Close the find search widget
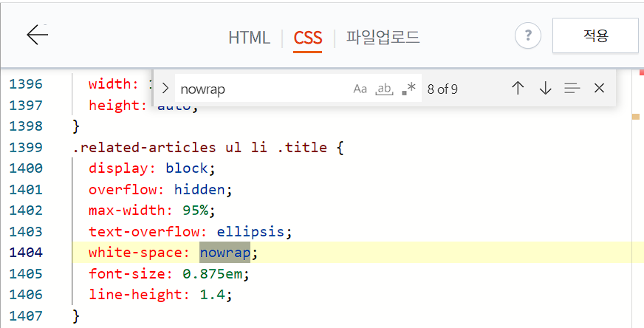The height and width of the screenshot is (328, 644). click(599, 88)
